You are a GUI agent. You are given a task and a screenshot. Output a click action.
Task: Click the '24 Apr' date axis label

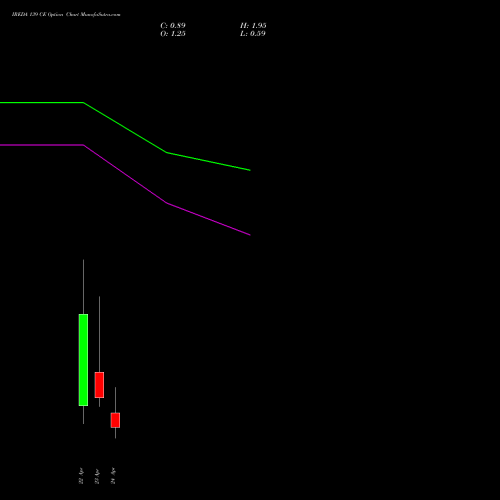(x=113, y=476)
